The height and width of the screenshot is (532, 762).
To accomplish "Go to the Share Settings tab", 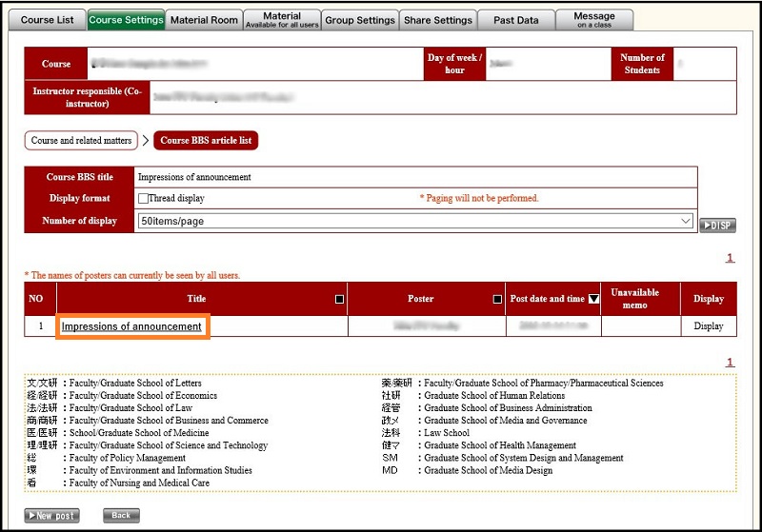I will [x=437, y=20].
